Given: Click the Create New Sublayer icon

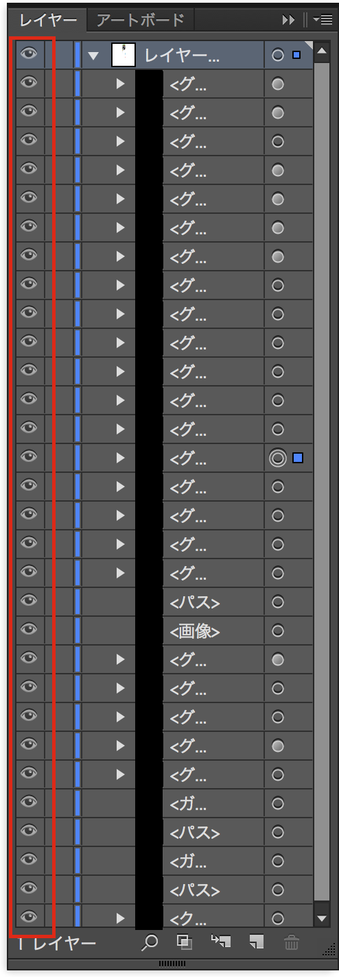Looking at the screenshot, I should click(x=220, y=942).
